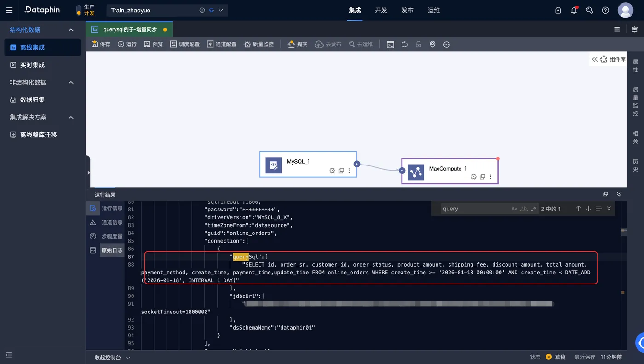Toggle match case in search box
Screen dimensions: 644x364
(514, 209)
